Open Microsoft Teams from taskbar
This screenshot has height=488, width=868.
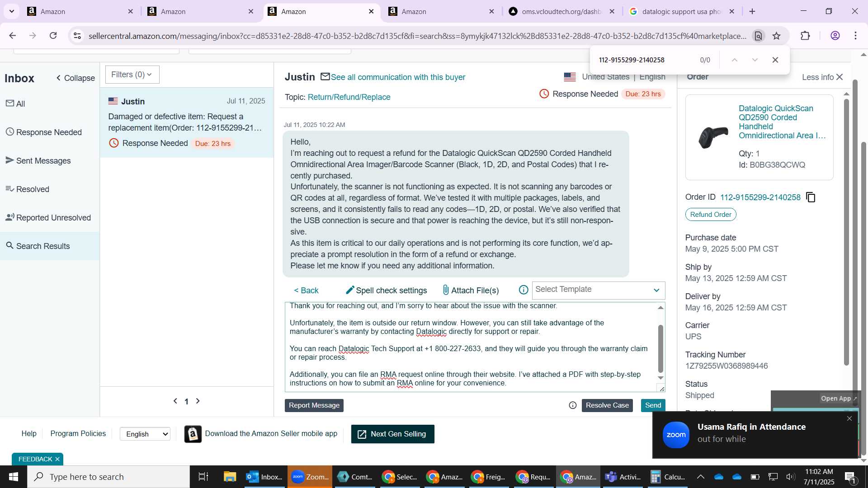[623, 477]
